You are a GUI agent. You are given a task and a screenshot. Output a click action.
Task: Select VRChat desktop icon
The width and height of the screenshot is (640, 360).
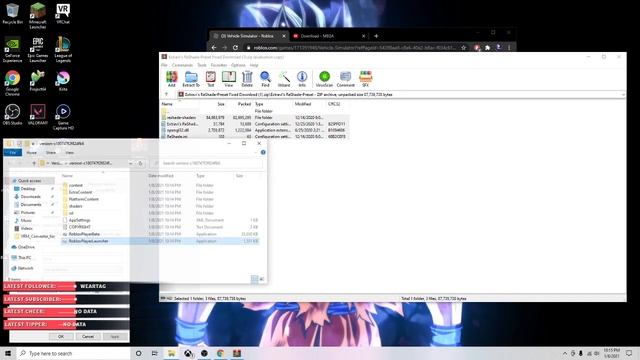tap(63, 14)
